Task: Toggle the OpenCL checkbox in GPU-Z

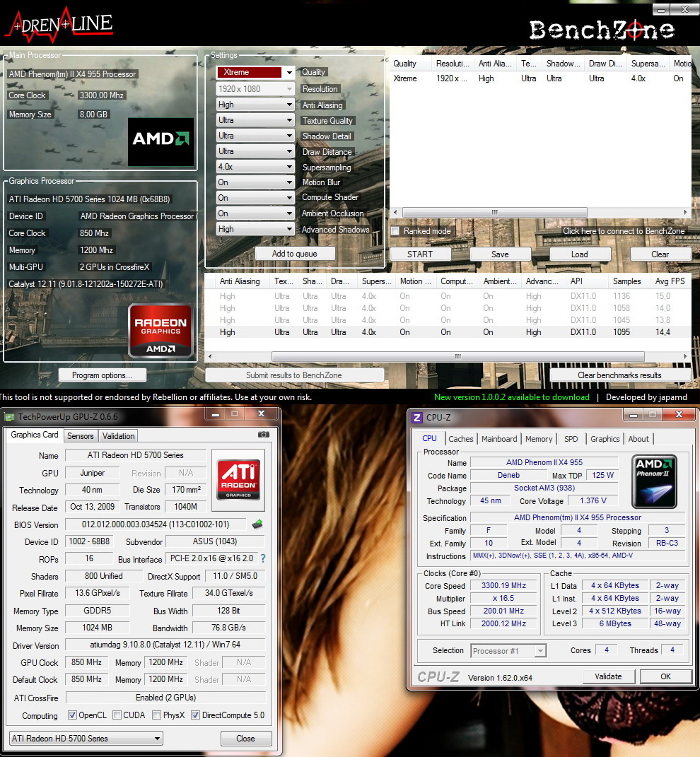Action: click(72, 715)
